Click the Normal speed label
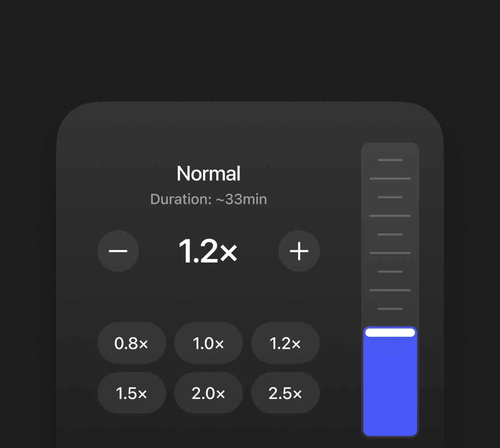The height and width of the screenshot is (448, 500). [208, 173]
